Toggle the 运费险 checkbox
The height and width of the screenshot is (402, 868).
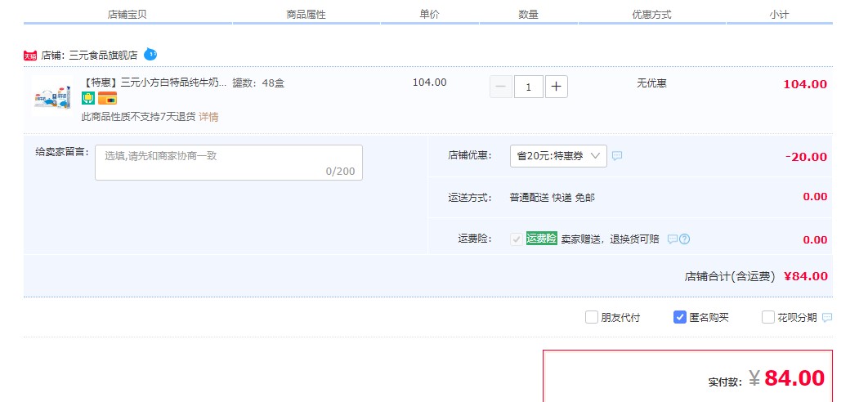[x=517, y=239]
